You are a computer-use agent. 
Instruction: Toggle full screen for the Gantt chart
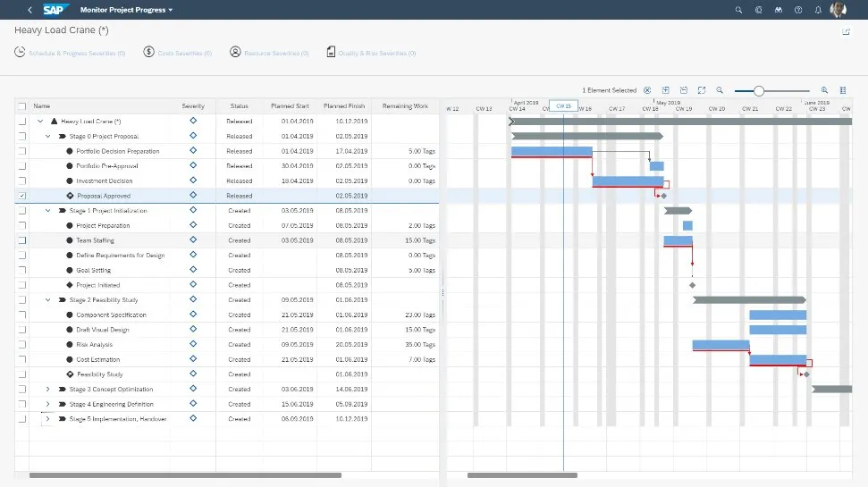(702, 90)
